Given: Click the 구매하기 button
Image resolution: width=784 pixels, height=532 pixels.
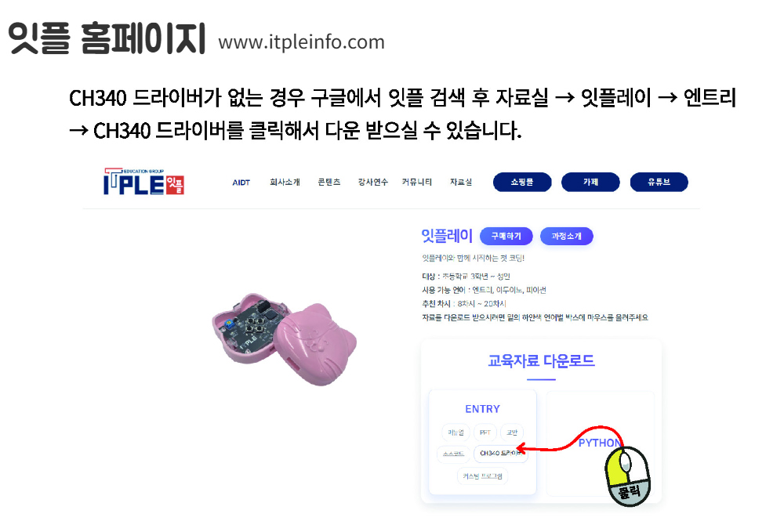Looking at the screenshot, I should (506, 236).
